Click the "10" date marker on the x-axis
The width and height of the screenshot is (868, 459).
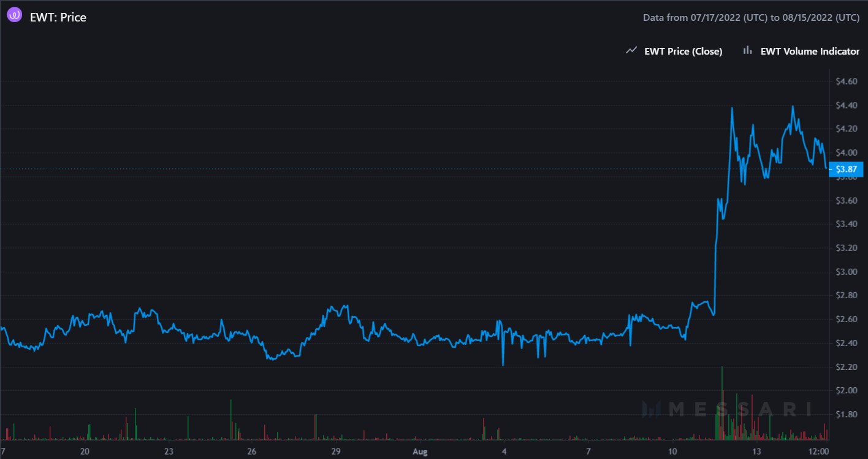click(x=672, y=452)
